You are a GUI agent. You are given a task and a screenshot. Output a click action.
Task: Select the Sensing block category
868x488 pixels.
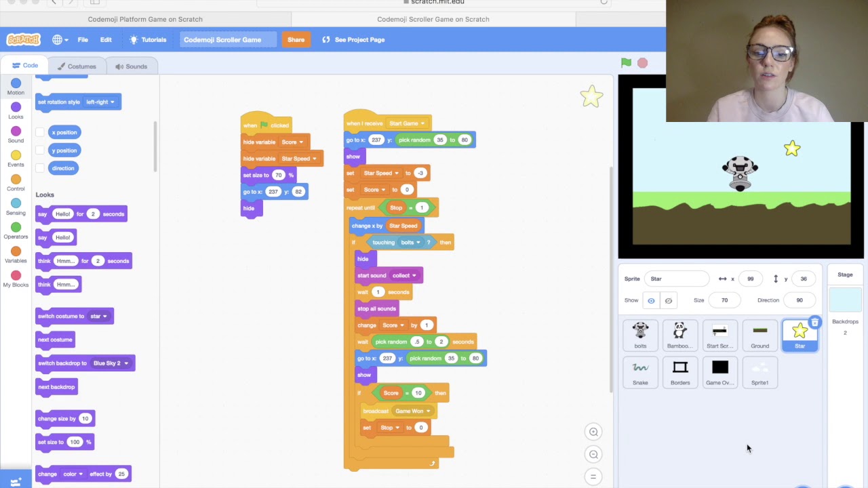coord(16,207)
